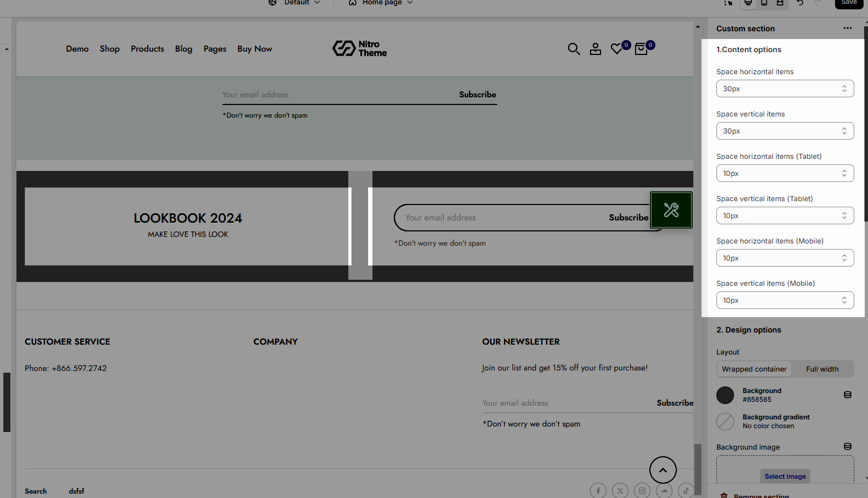Open Space vertical items (Tablet) dropdown
The height and width of the screenshot is (498, 868).
[x=785, y=215]
